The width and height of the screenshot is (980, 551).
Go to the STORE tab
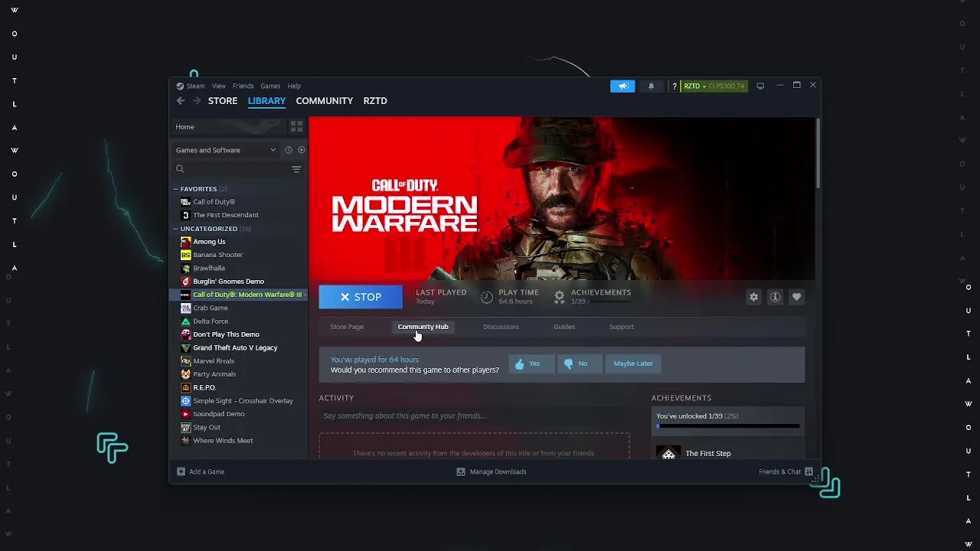coord(223,101)
